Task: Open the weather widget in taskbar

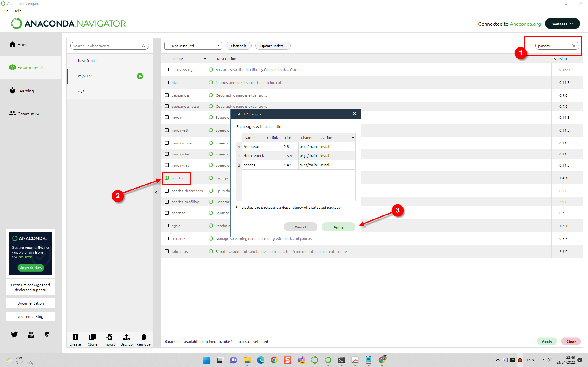Action: 20,360
